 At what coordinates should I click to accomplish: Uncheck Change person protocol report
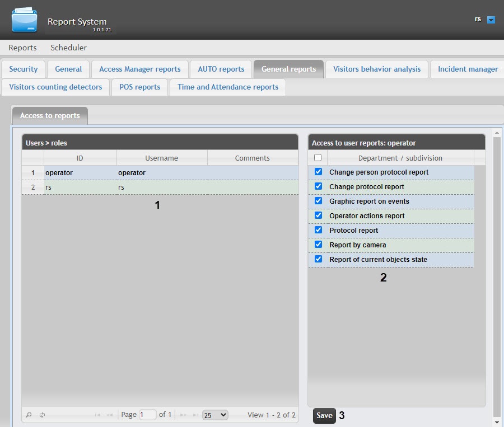(318, 172)
